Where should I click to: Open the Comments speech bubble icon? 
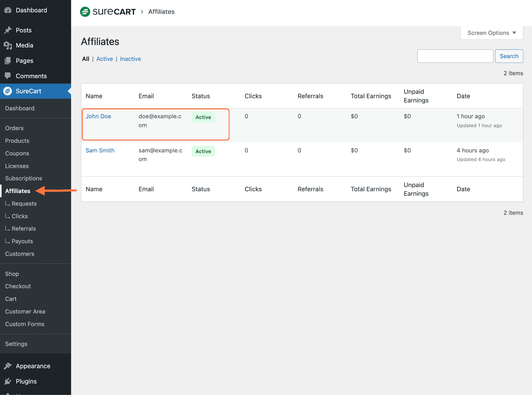(8, 76)
